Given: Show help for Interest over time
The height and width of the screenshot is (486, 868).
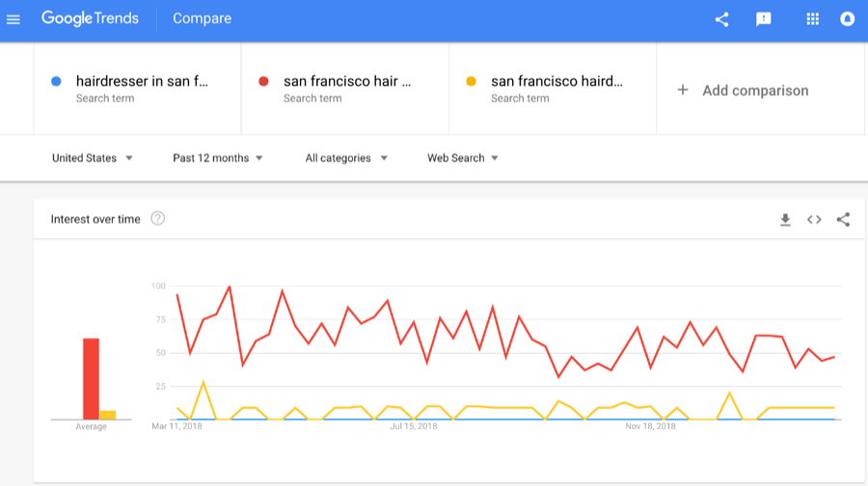Looking at the screenshot, I should [x=158, y=219].
